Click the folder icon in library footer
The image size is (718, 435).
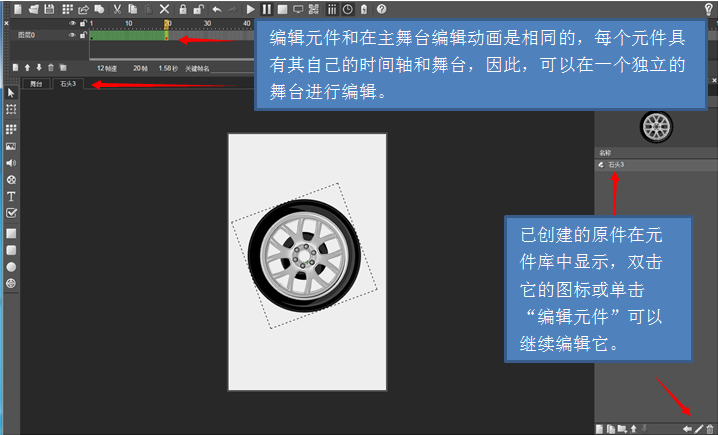tap(622, 429)
